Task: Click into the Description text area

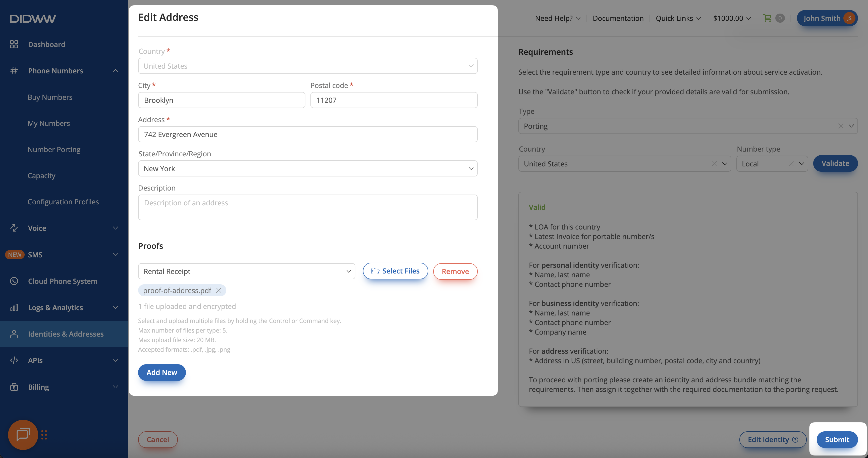Action: [x=307, y=207]
